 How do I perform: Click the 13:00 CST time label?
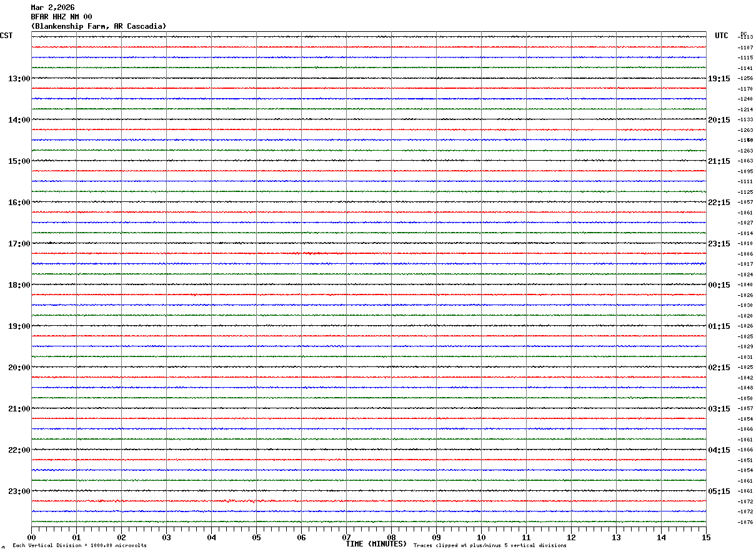point(19,79)
